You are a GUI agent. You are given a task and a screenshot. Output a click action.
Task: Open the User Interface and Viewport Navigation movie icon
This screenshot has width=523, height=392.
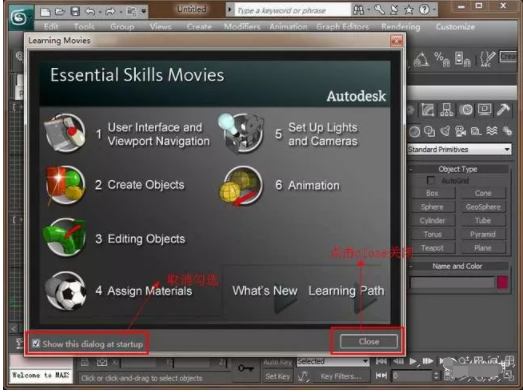click(x=65, y=132)
